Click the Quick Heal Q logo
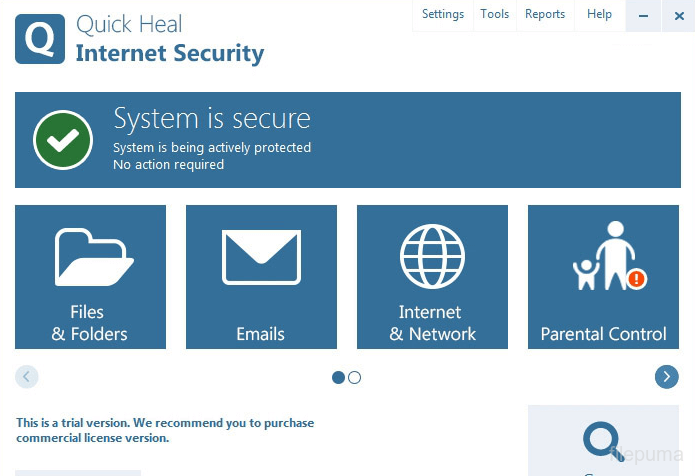The height and width of the screenshot is (476, 695). click(40, 40)
